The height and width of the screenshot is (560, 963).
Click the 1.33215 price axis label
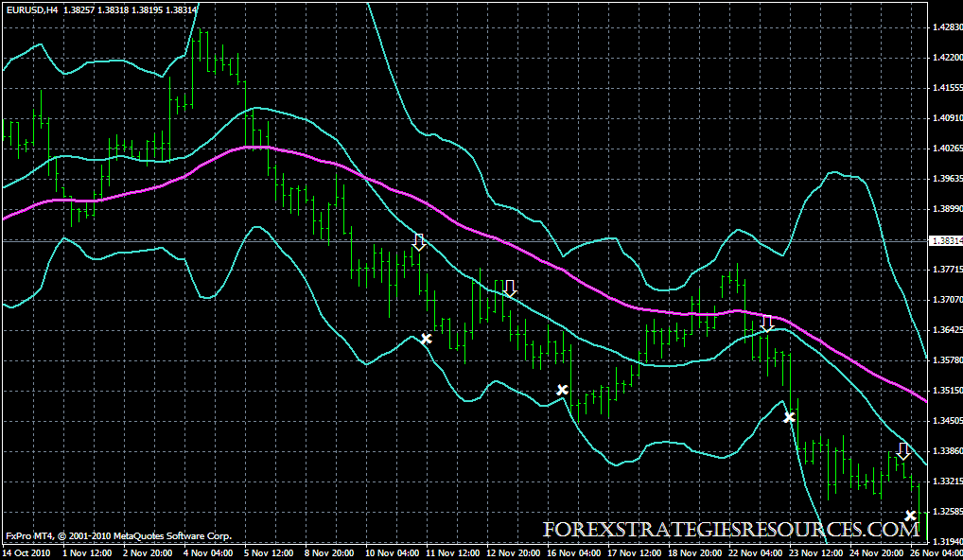click(947, 481)
